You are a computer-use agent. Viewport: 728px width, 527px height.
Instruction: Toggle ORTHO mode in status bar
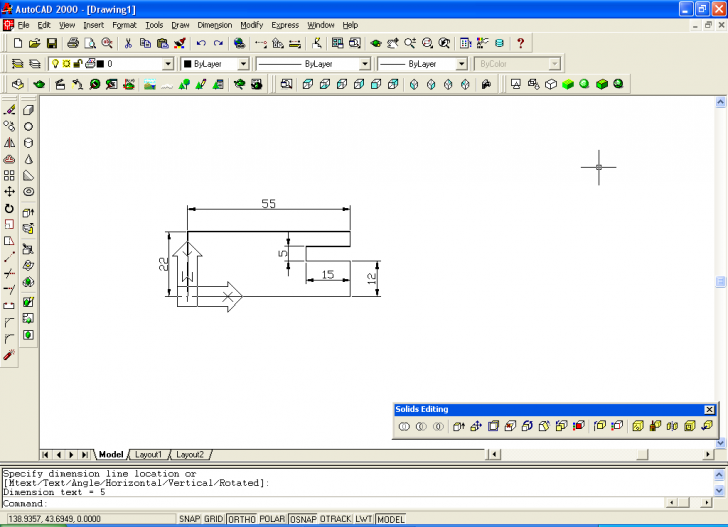tap(241, 519)
